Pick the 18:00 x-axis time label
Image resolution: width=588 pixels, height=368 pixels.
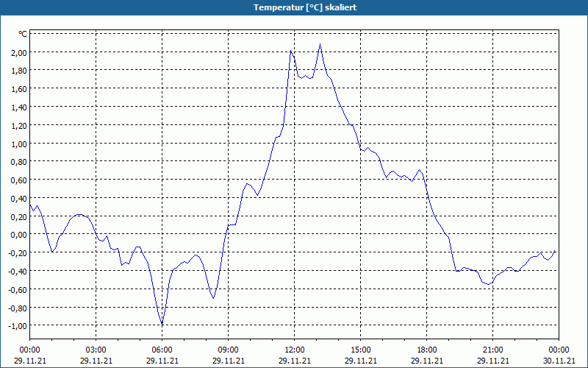[427, 350]
